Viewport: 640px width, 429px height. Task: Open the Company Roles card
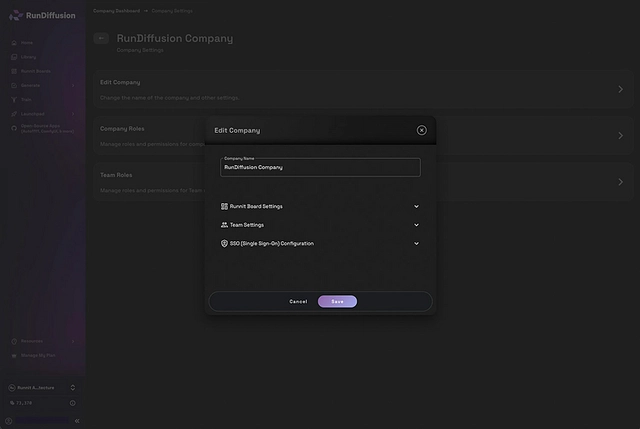(363, 136)
